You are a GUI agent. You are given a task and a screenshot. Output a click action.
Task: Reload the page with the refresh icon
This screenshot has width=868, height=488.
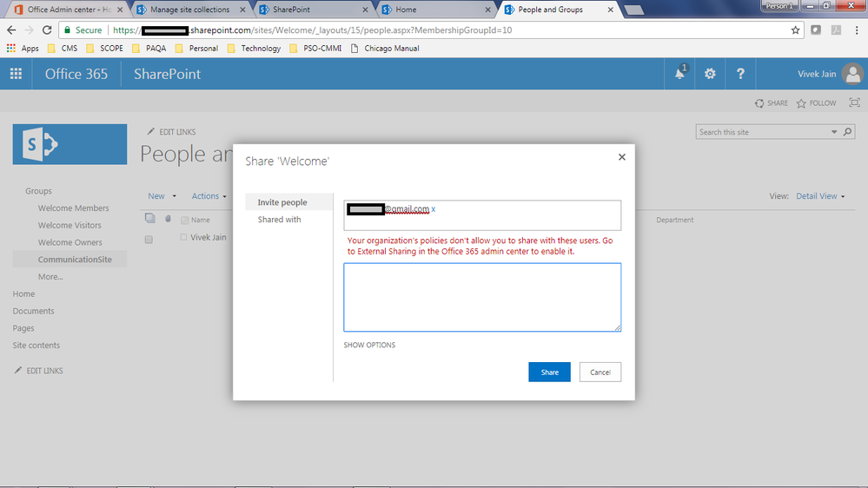click(x=47, y=30)
